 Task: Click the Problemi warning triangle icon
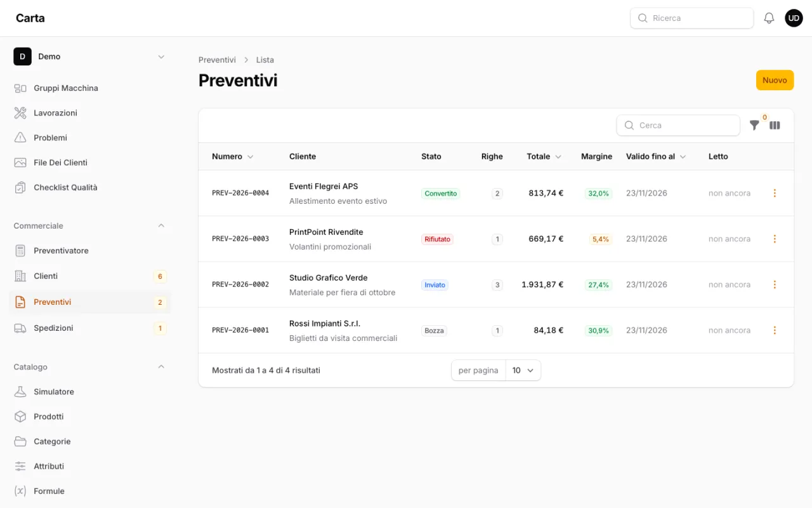click(20, 138)
